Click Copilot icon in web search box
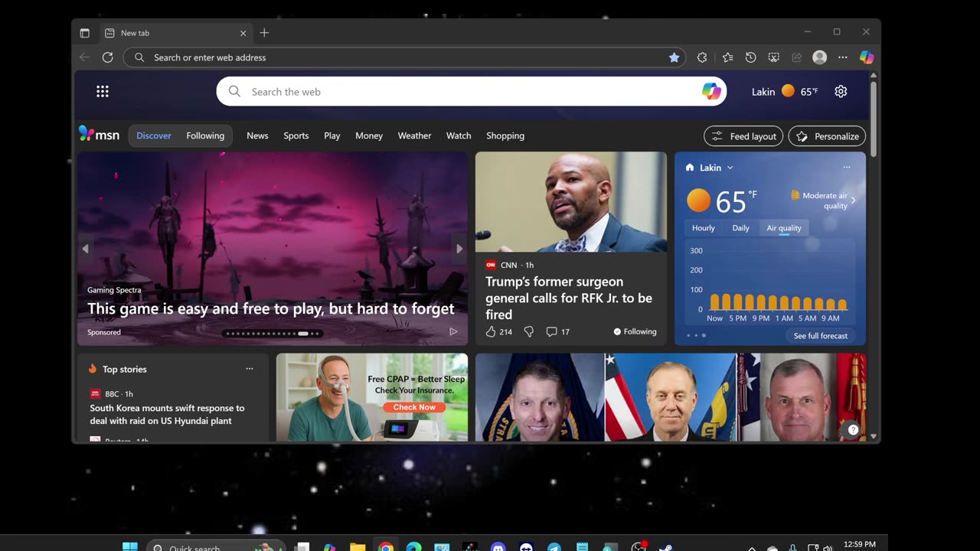This screenshot has width=980, height=551. [711, 92]
